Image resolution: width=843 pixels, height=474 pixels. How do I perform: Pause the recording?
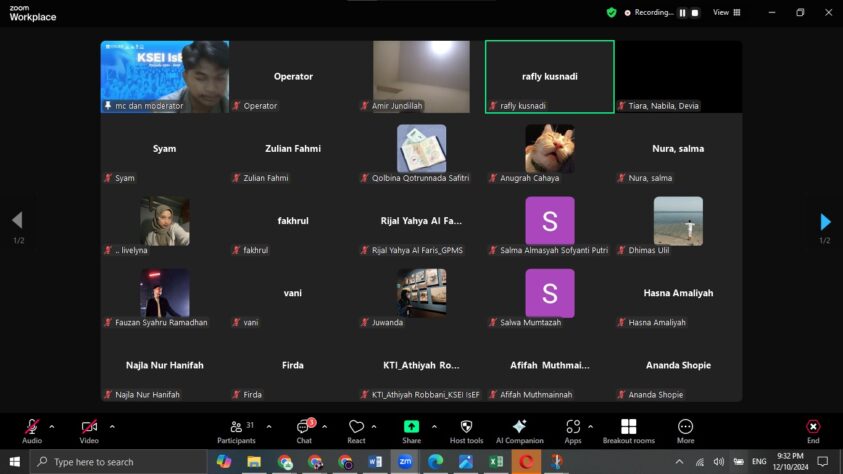[684, 13]
